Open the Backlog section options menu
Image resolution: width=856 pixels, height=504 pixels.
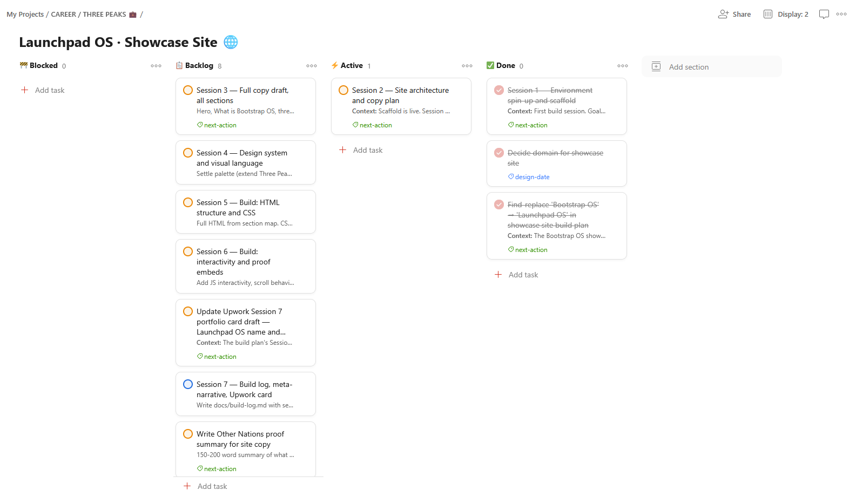[312, 66]
